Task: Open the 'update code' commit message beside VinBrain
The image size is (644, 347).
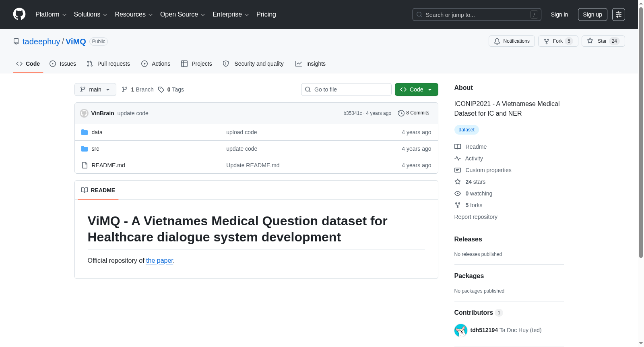Action: (x=133, y=113)
